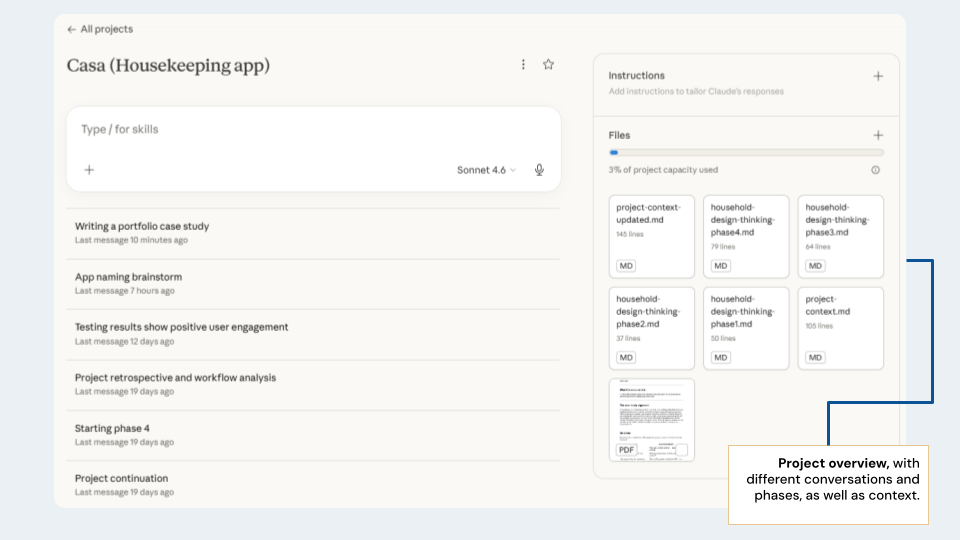
Task: Open the PDF document thumbnail
Action: 651,420
